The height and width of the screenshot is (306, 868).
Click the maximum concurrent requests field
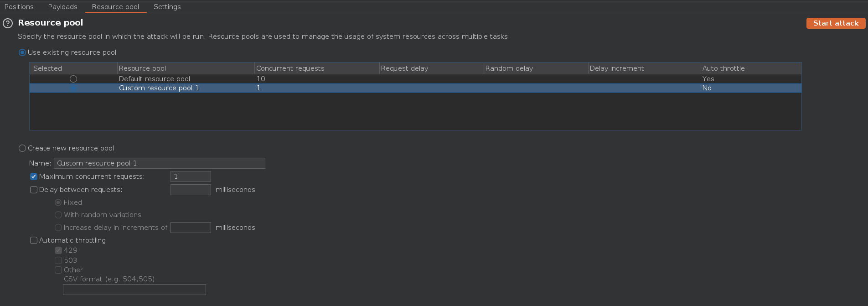(x=191, y=176)
